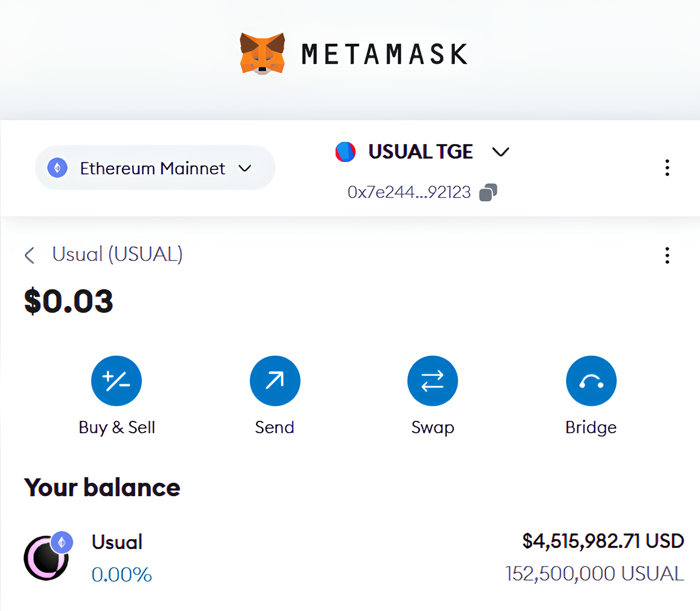Click the MetaMask fox logo
The image size is (700, 611).
point(262,54)
